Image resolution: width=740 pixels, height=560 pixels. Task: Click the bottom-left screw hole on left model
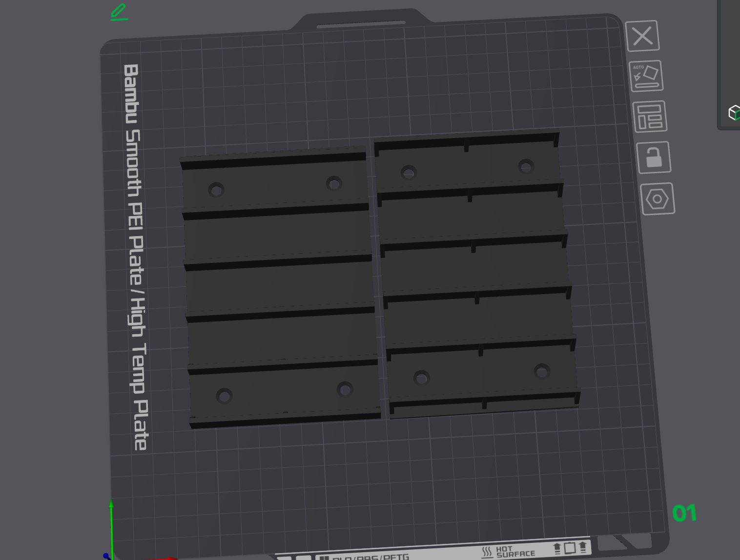[x=224, y=396]
